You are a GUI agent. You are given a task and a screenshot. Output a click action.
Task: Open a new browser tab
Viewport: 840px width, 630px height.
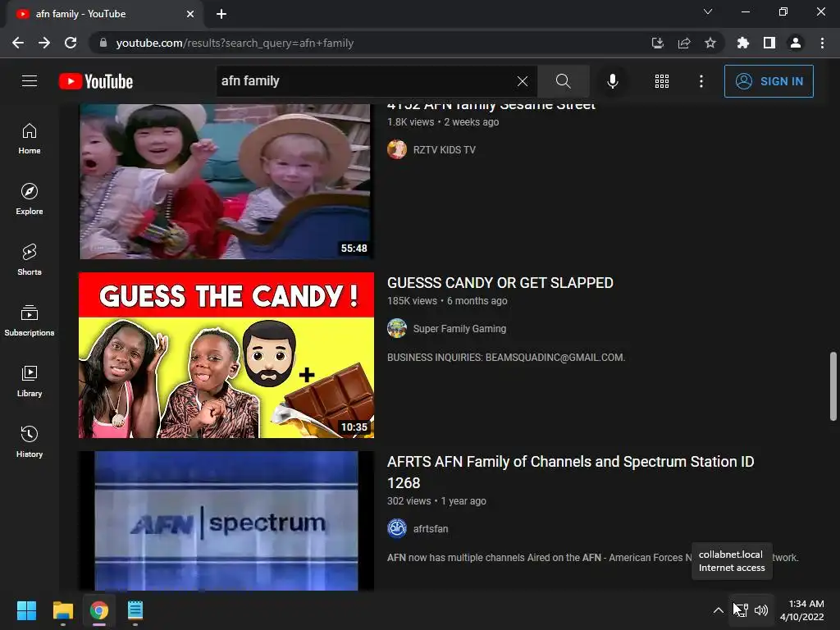pos(221,14)
